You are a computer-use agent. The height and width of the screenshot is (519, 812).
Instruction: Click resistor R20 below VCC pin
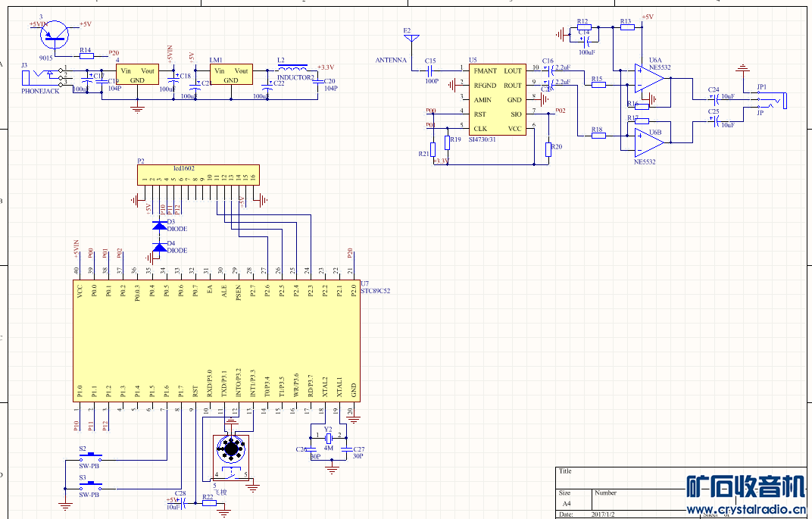pyautogui.click(x=548, y=150)
